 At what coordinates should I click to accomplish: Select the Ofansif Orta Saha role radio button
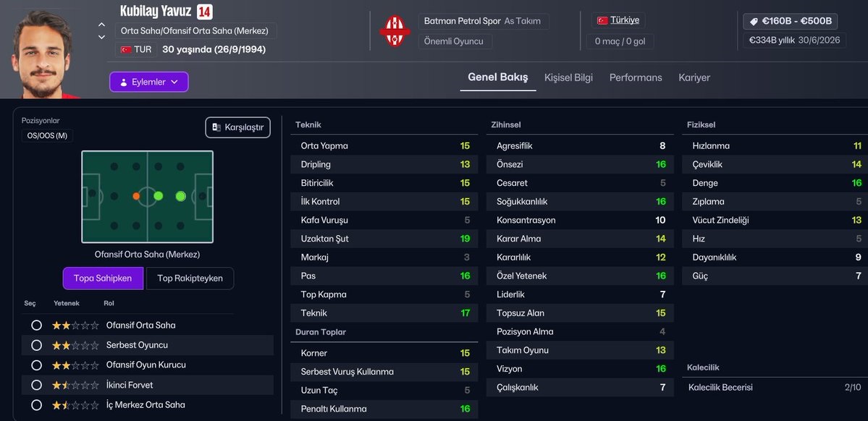(36, 326)
